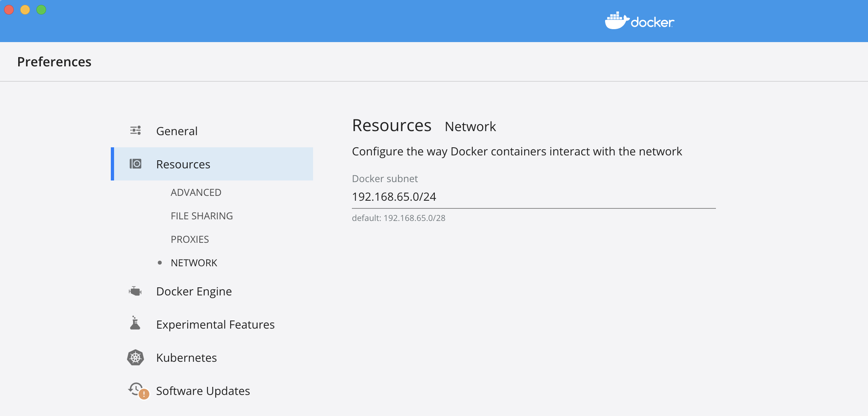The height and width of the screenshot is (416, 868).
Task: Click the Kubernetes helm wheel icon
Action: tap(135, 358)
